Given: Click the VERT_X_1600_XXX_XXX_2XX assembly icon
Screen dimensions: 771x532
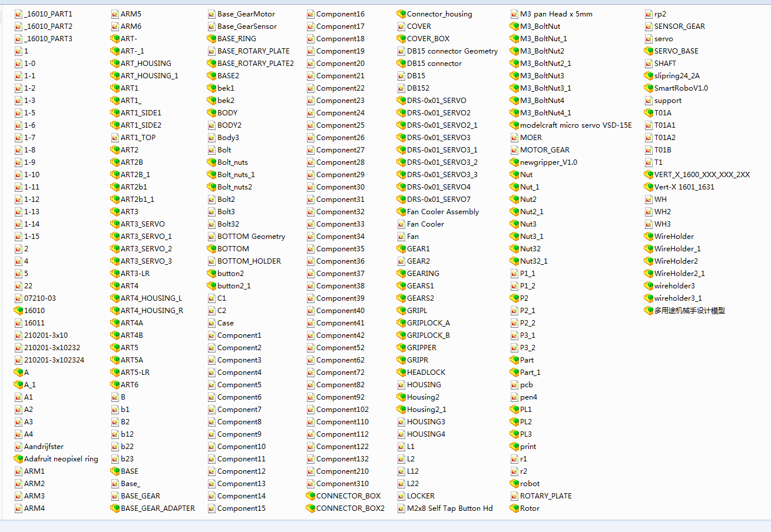Looking at the screenshot, I should 649,175.
